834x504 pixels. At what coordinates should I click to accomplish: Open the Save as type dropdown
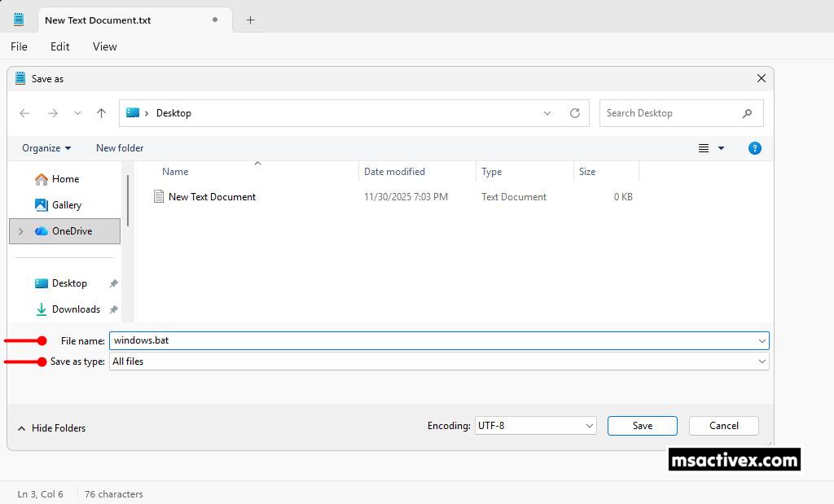point(438,362)
